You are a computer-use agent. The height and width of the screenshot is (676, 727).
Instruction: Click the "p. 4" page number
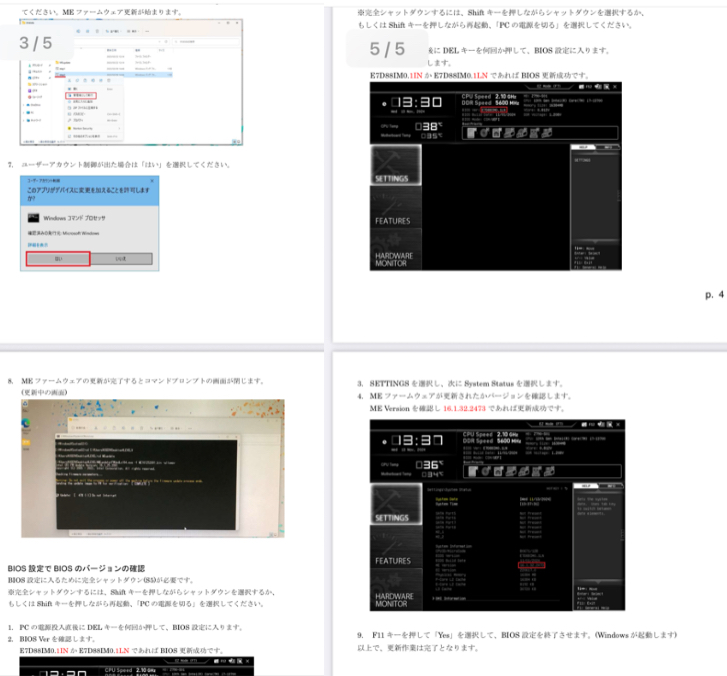(714, 294)
